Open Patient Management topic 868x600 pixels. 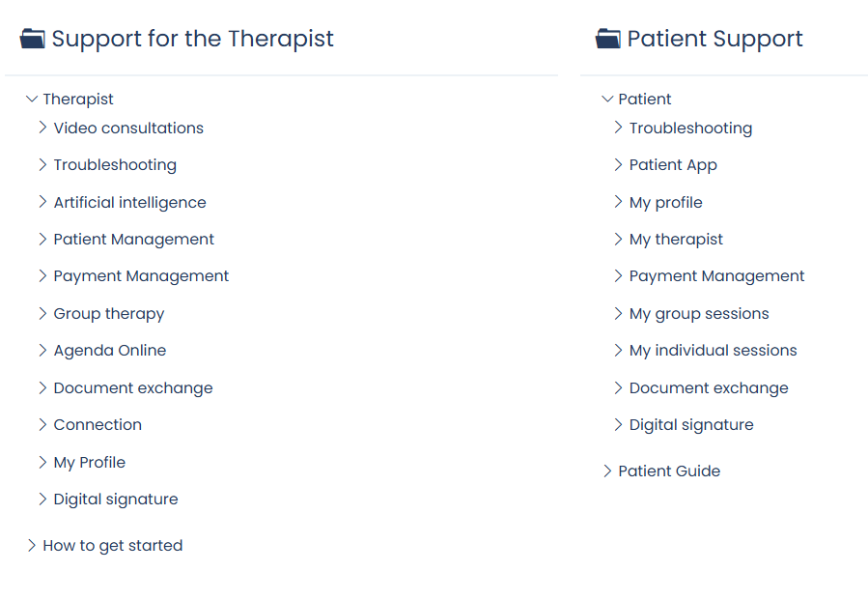point(133,240)
